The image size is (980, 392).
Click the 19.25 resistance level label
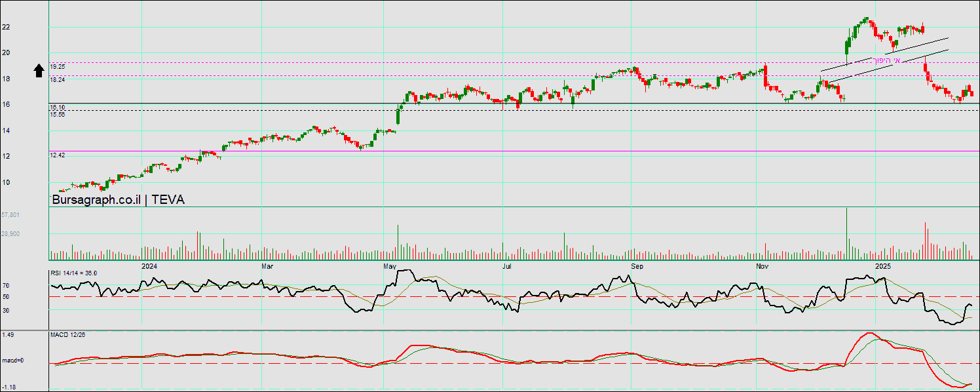pyautogui.click(x=58, y=67)
